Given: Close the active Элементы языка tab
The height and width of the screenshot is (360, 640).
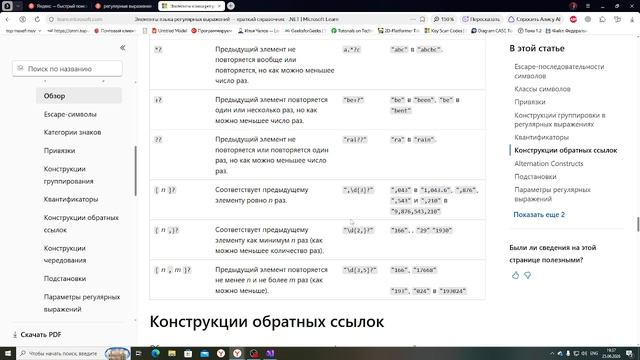Looking at the screenshot, I should pos(219,6).
